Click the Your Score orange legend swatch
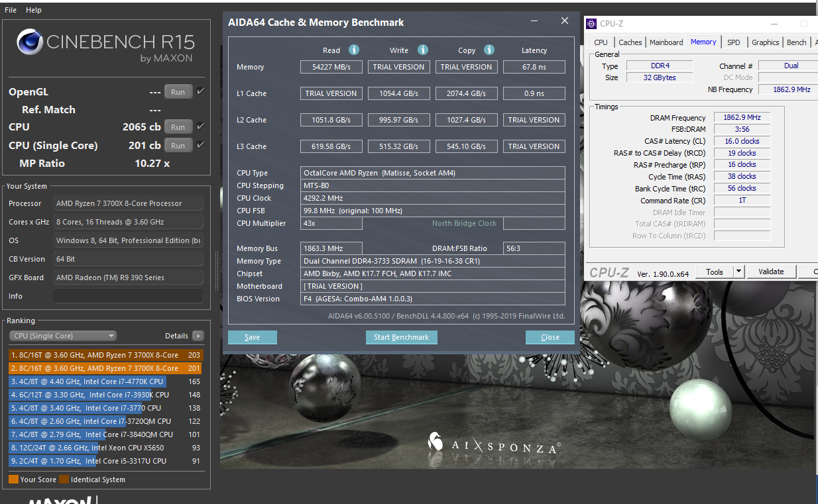 13,479
